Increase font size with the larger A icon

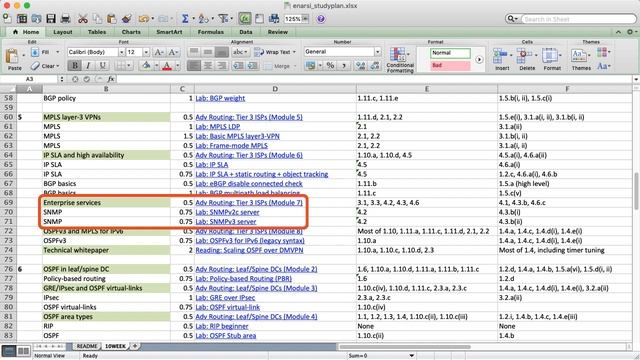click(x=158, y=52)
